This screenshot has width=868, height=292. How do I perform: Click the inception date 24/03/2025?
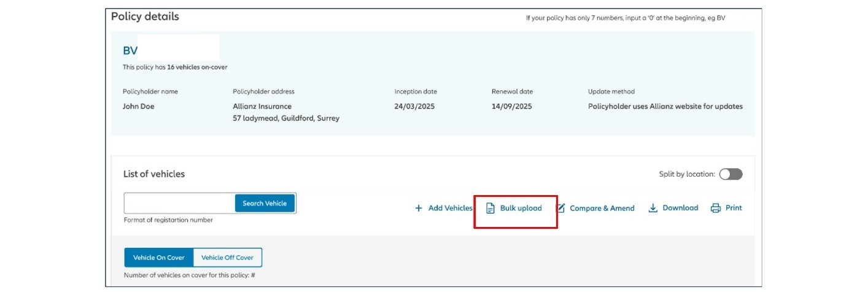pos(415,106)
